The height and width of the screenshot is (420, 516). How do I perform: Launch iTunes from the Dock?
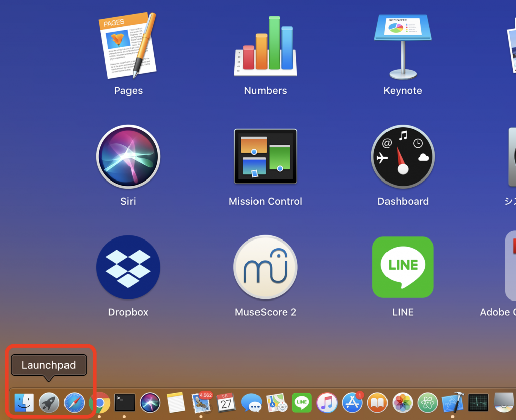327,403
